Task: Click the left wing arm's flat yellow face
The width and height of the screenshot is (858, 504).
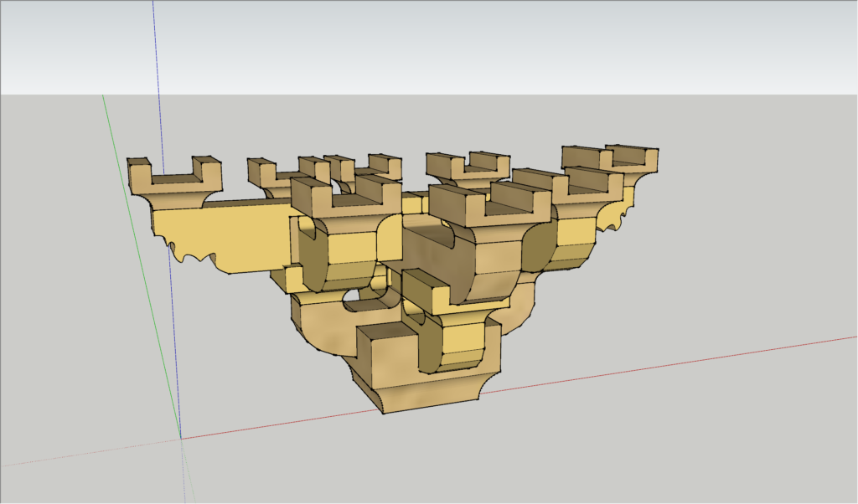Action: click(243, 234)
